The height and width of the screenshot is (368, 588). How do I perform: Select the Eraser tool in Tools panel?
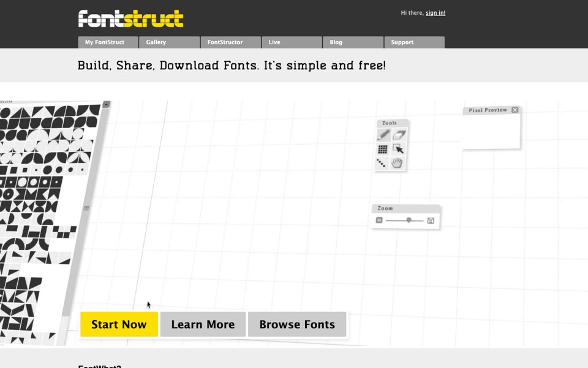pos(399,135)
